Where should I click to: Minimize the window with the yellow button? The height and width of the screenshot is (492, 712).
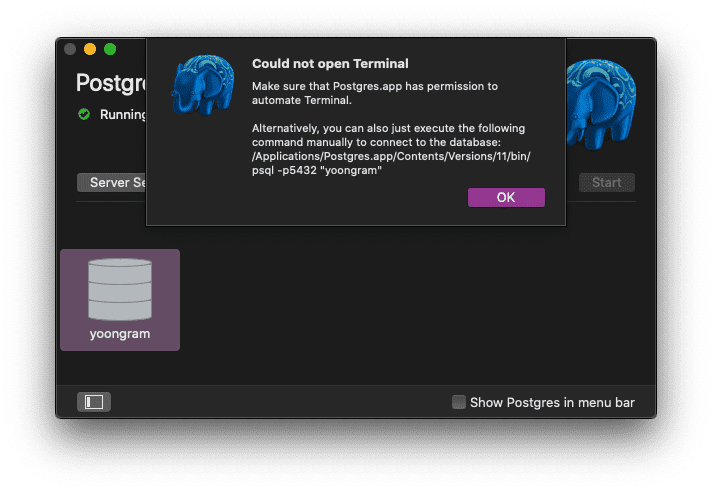(90, 49)
